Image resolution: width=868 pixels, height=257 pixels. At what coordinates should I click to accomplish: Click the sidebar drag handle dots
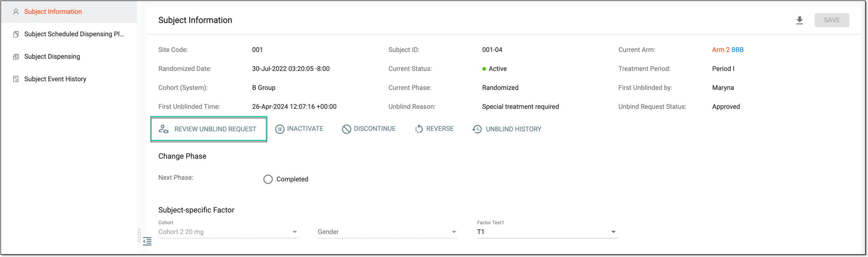139,235
